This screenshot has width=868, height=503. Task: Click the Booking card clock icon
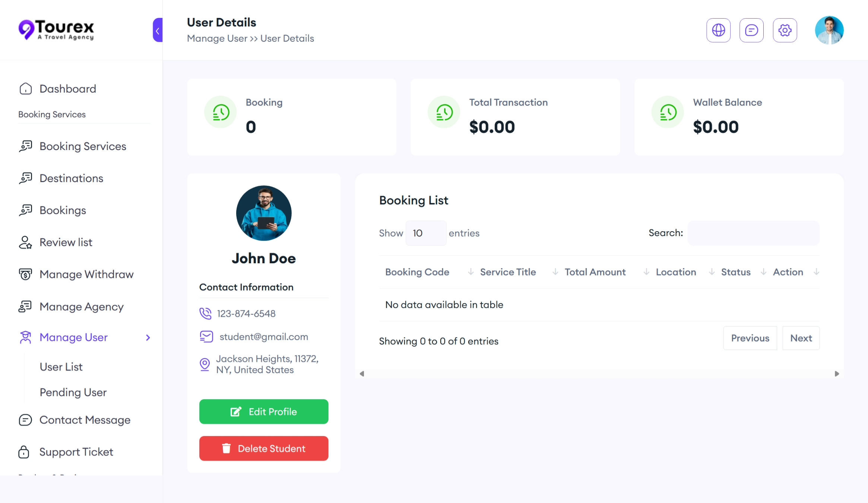coord(221,112)
